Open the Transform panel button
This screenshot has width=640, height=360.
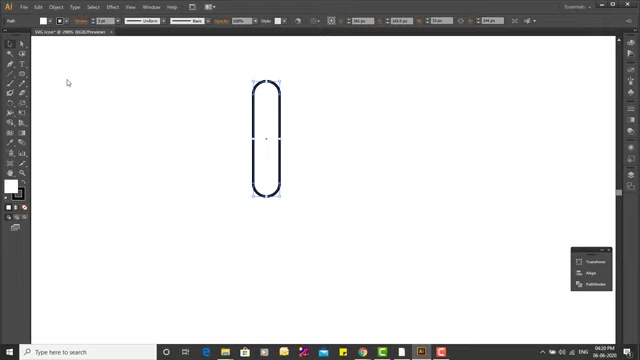pos(591,262)
